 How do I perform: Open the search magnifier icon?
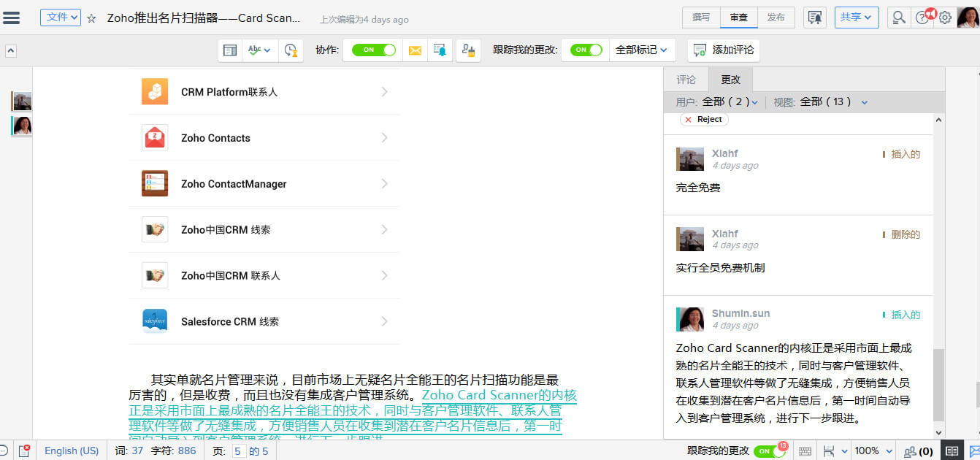(x=899, y=18)
